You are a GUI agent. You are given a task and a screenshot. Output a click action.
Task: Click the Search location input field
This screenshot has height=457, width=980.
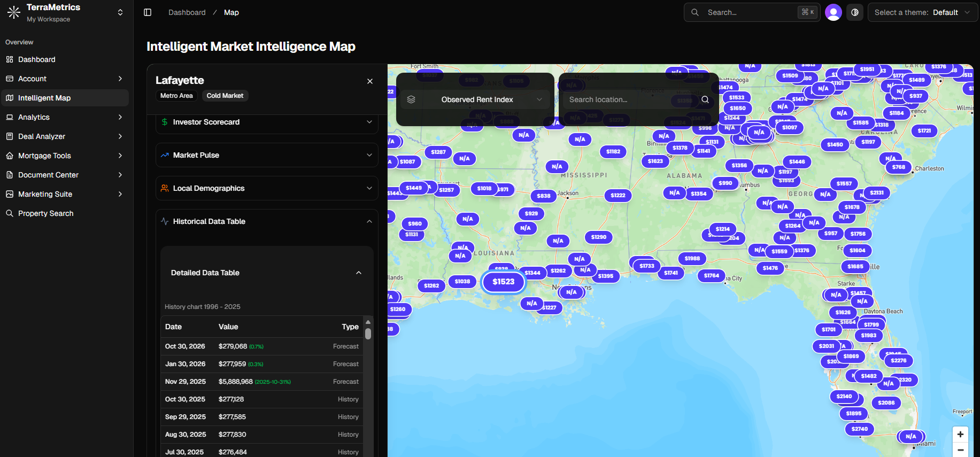pyautogui.click(x=631, y=99)
